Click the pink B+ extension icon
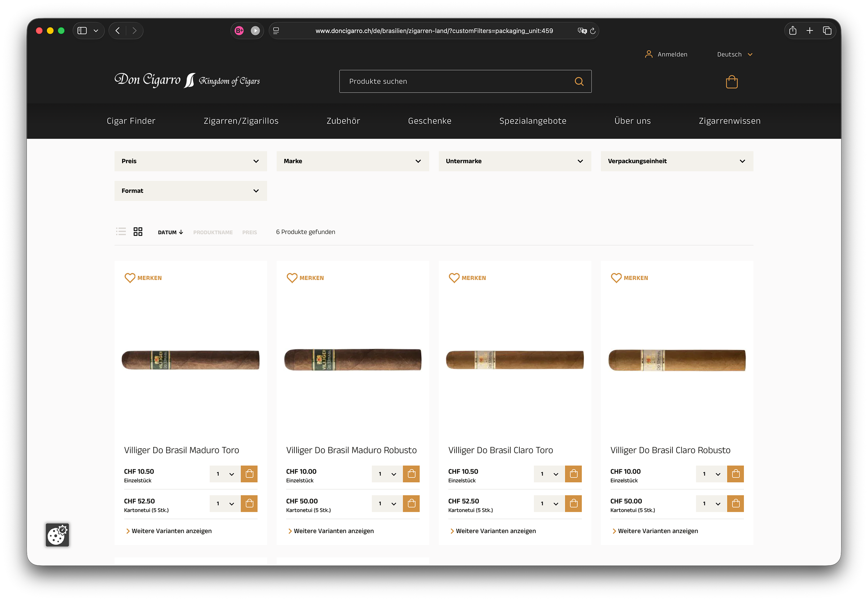The width and height of the screenshot is (868, 601). click(239, 30)
